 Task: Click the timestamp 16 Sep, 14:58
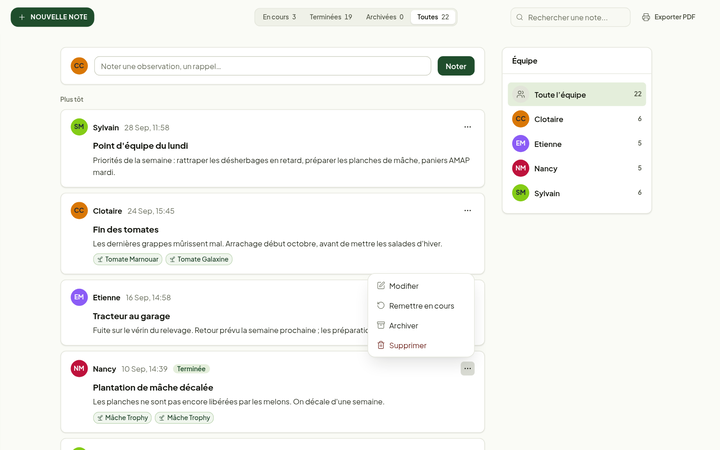click(148, 298)
